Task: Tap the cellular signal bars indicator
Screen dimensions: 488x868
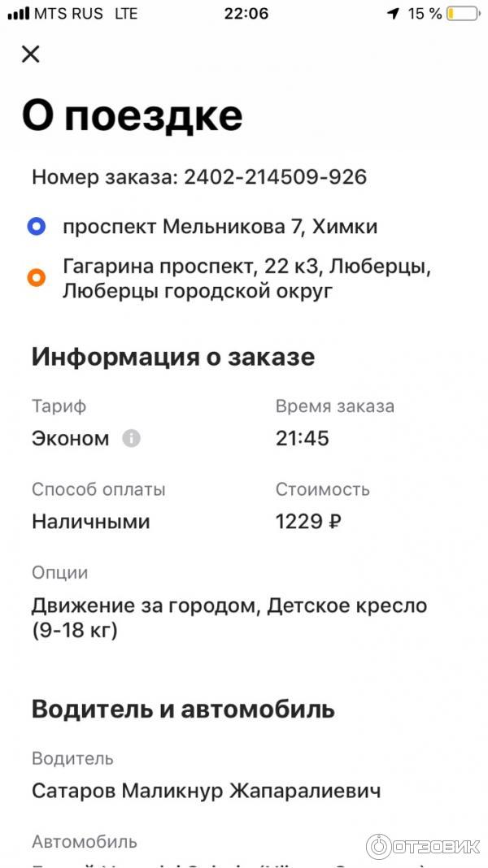Action: pyautogui.click(x=18, y=14)
